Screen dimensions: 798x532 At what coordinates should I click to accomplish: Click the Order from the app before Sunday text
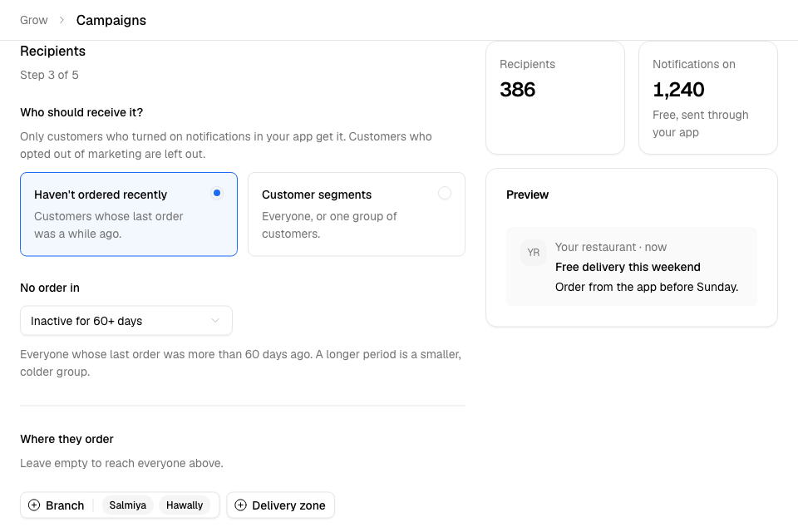[647, 287]
